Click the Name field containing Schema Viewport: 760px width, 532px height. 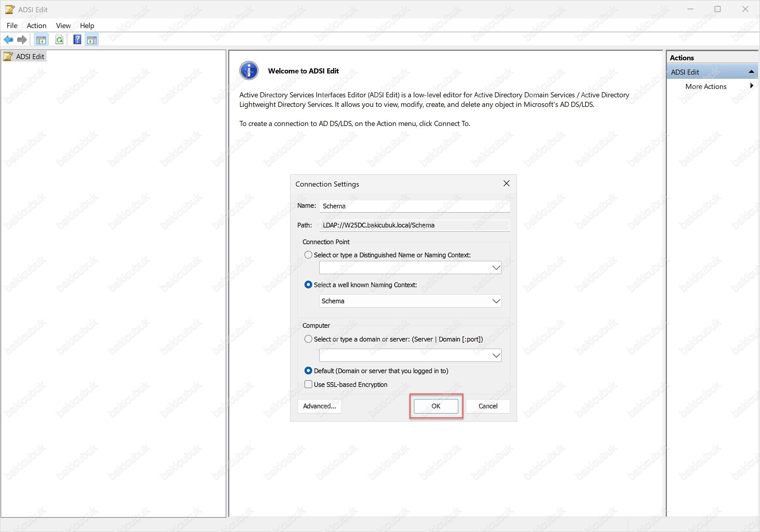coord(414,206)
